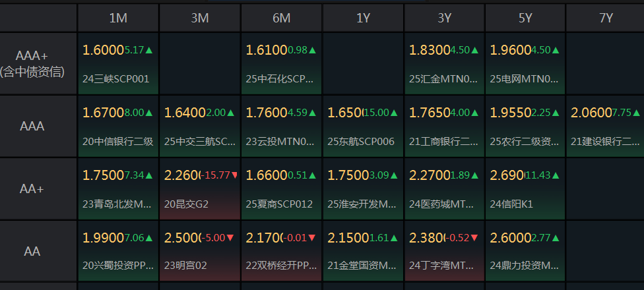Select the 1M maturity column header
The height and width of the screenshot is (290, 644).
[x=118, y=18]
